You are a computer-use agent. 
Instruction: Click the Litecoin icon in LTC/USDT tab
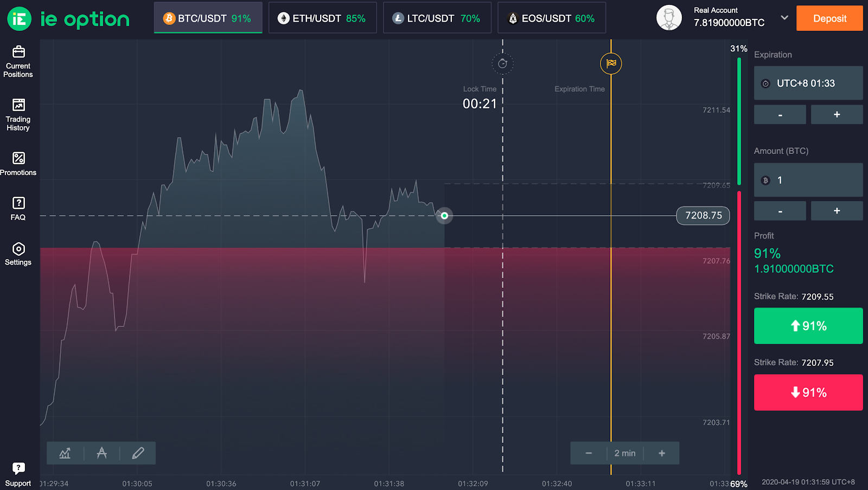tap(398, 18)
